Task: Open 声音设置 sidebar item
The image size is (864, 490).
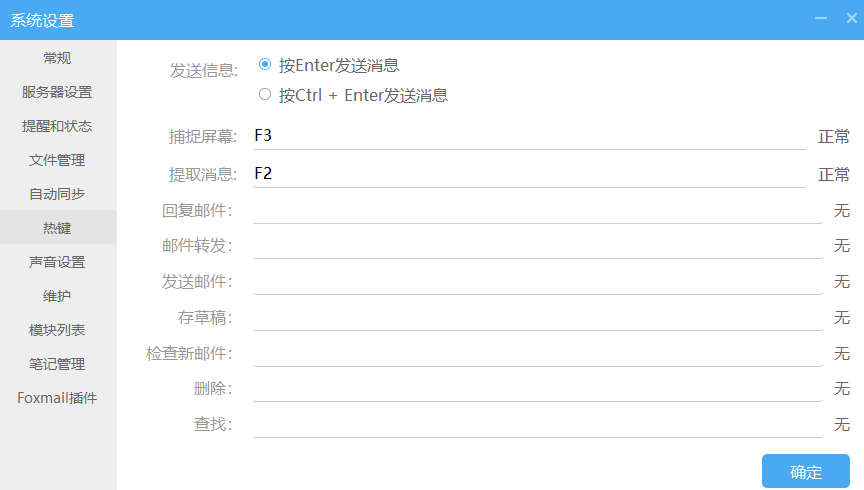Action: (x=57, y=262)
